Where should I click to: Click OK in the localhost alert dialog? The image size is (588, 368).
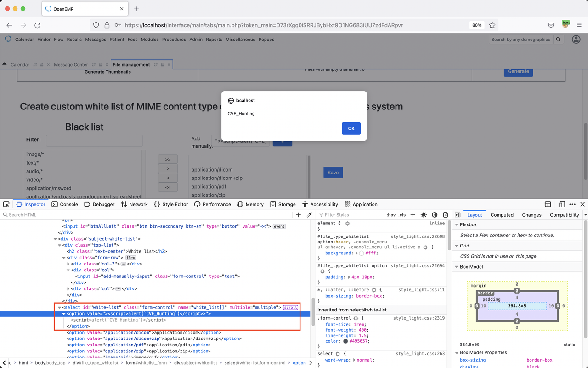pos(351,128)
